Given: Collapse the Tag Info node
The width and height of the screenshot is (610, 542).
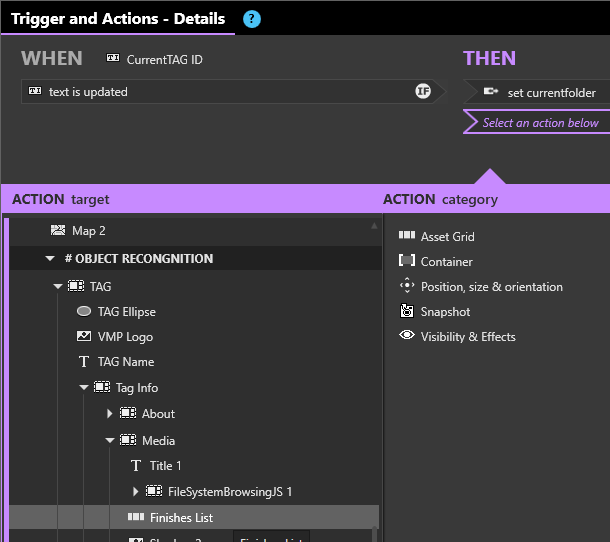Looking at the screenshot, I should pyautogui.click(x=84, y=388).
